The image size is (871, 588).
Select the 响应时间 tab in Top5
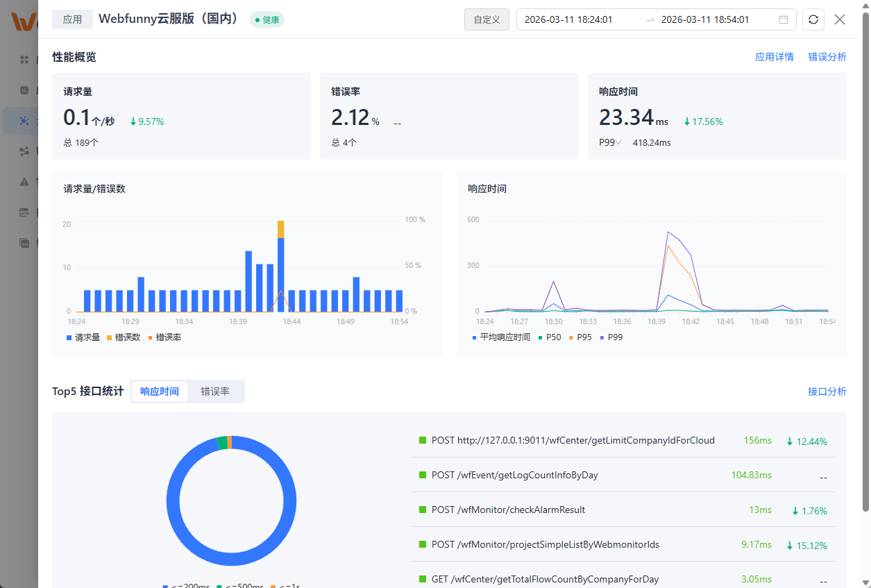[160, 392]
